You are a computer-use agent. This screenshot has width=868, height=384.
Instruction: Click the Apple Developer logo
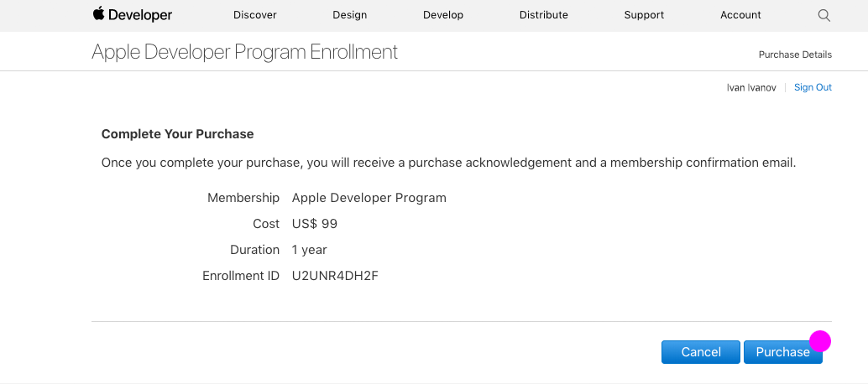pos(132,15)
